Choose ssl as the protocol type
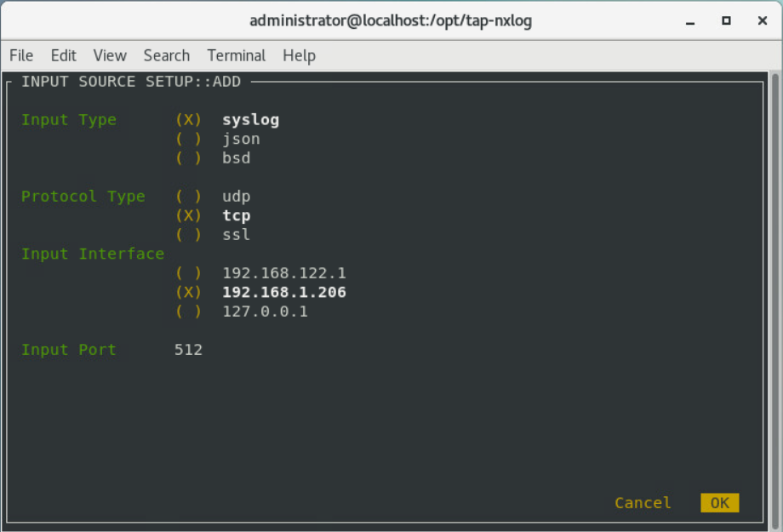 pos(188,235)
